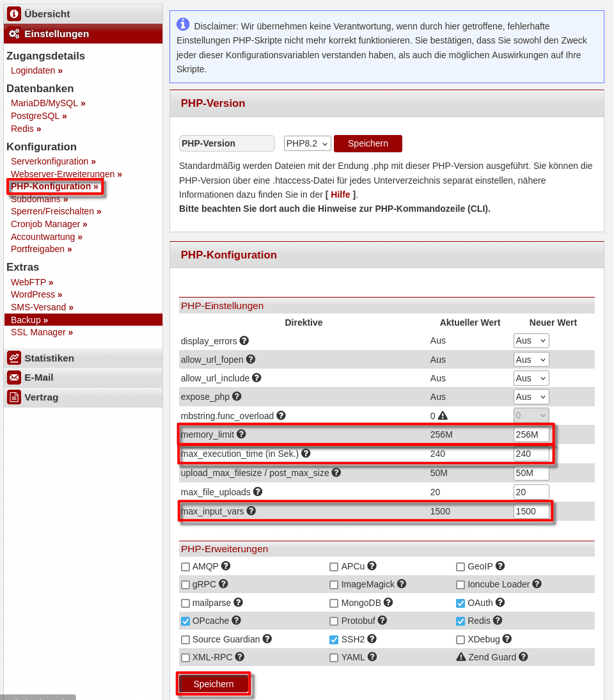Enable the XDebug extension checkbox

point(460,639)
